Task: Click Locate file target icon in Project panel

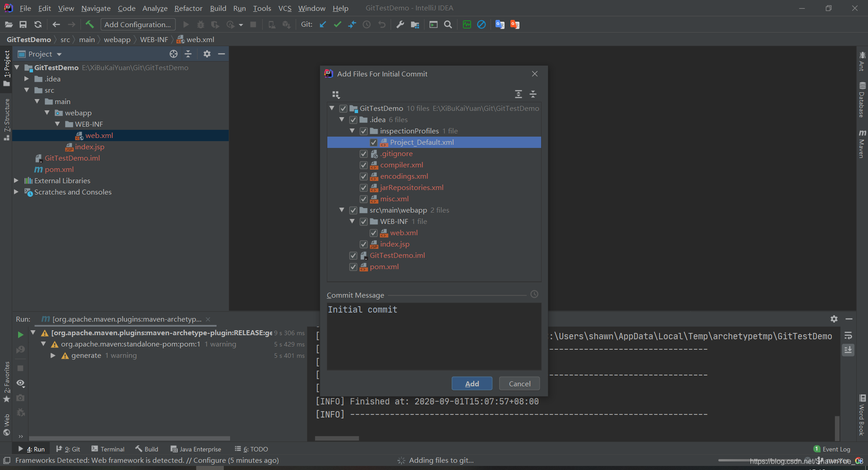Action: [x=174, y=54]
